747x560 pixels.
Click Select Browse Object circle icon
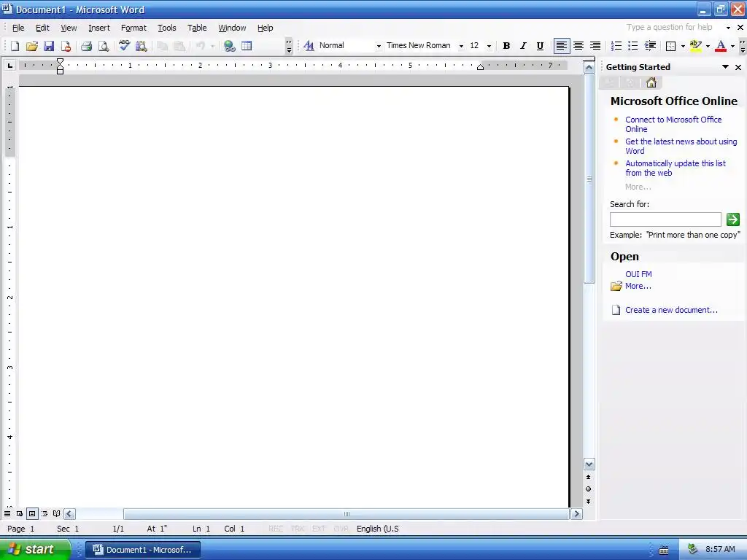(x=589, y=489)
